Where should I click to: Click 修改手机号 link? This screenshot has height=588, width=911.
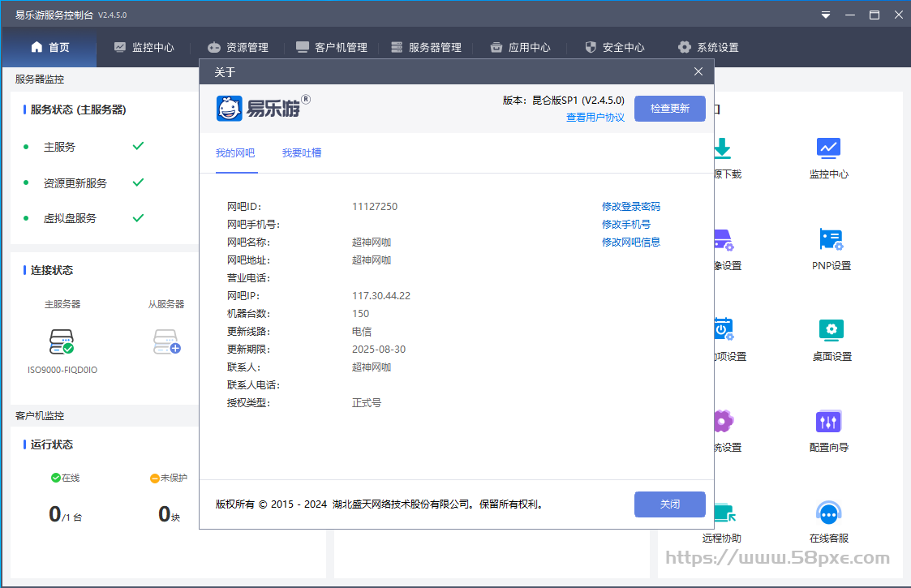626,225
